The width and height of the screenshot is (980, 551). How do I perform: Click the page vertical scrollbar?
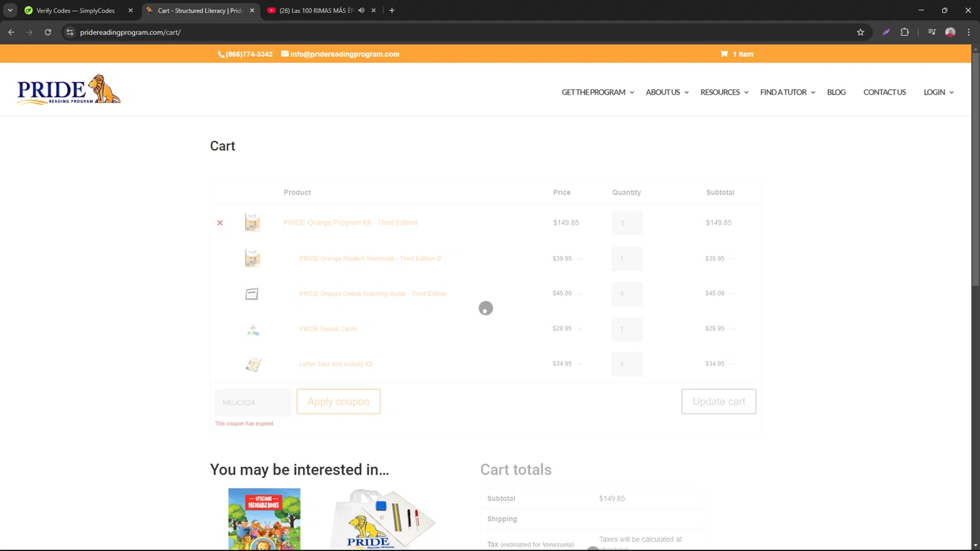click(x=975, y=170)
